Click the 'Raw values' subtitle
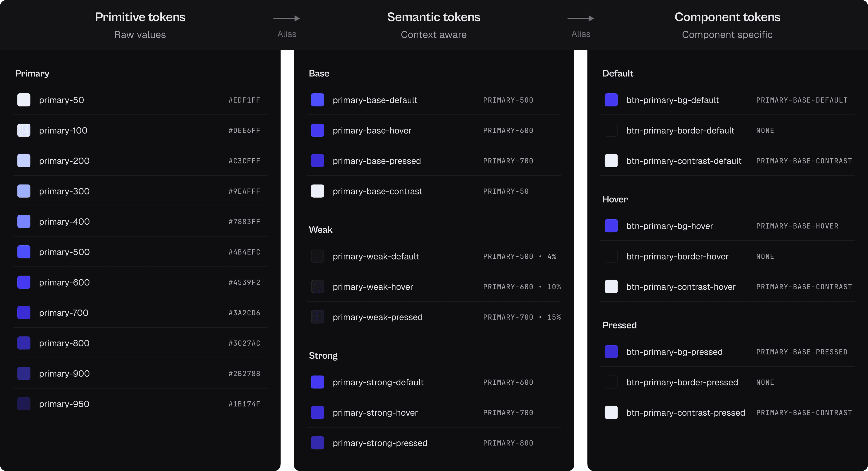Screen dimensions: 868x471 click(x=140, y=35)
